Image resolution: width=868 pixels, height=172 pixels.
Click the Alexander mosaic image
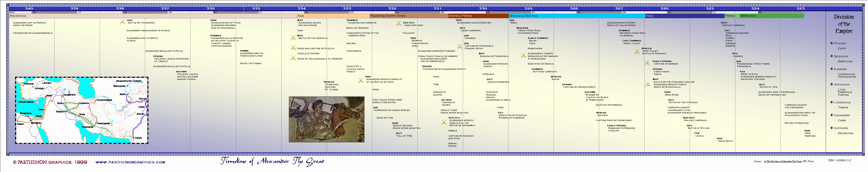pyautogui.click(x=327, y=119)
